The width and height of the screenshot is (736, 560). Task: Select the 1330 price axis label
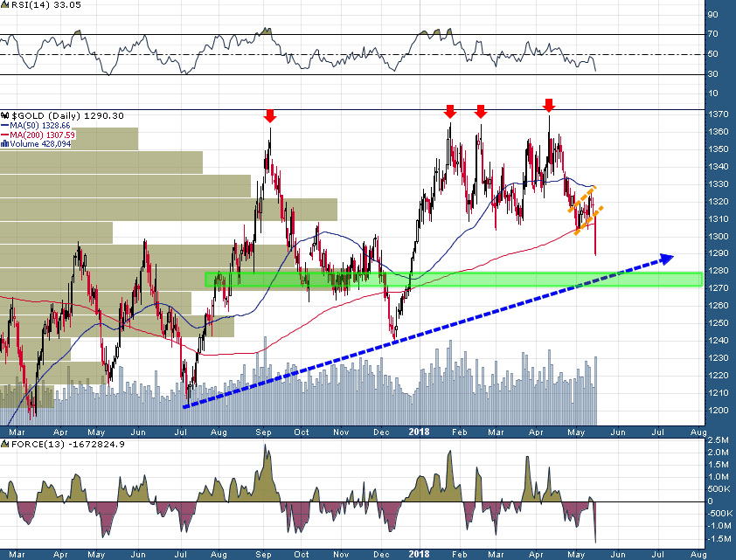[719, 184]
